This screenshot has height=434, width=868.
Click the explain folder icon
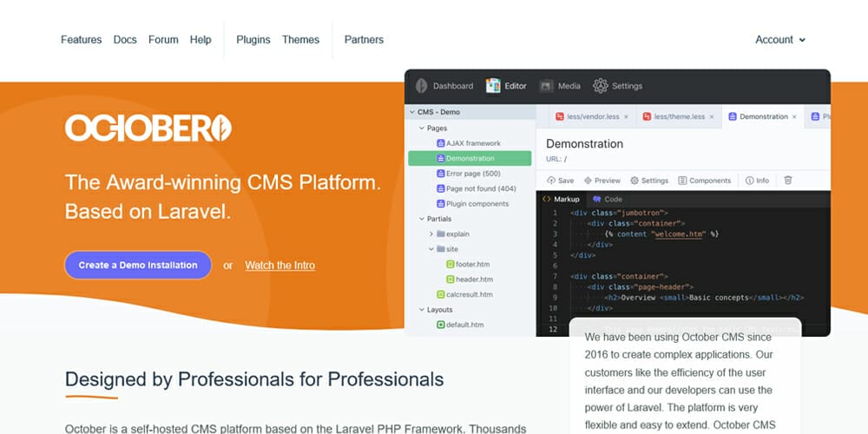click(x=441, y=233)
